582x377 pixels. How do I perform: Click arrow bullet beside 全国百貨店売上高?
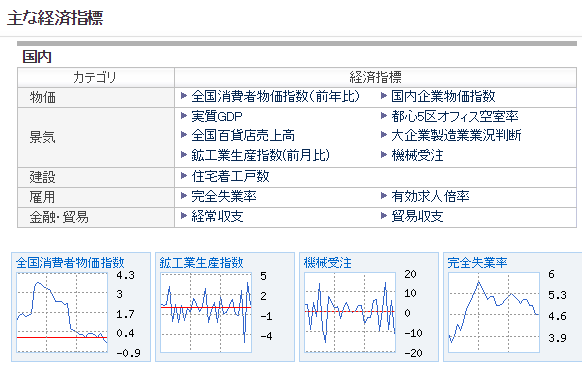pos(183,135)
